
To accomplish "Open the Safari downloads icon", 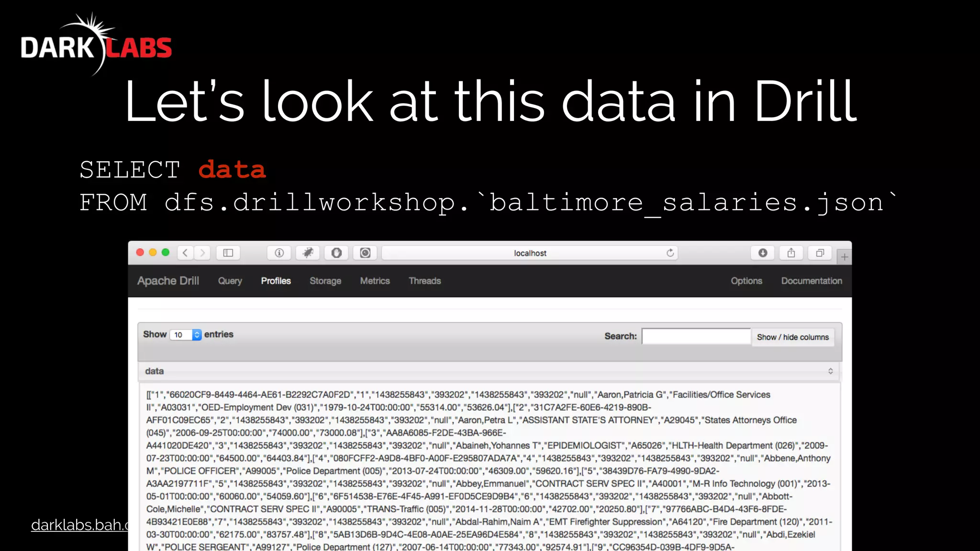I will tap(763, 253).
